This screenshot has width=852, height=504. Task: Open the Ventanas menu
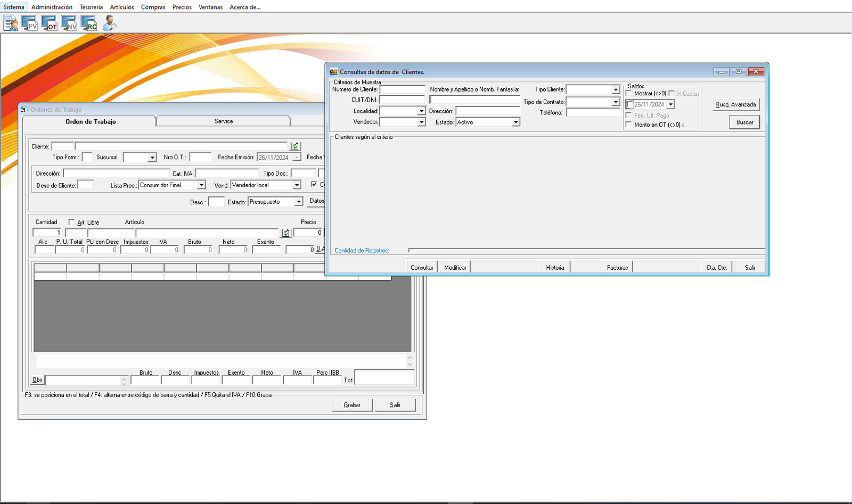pyautogui.click(x=210, y=7)
